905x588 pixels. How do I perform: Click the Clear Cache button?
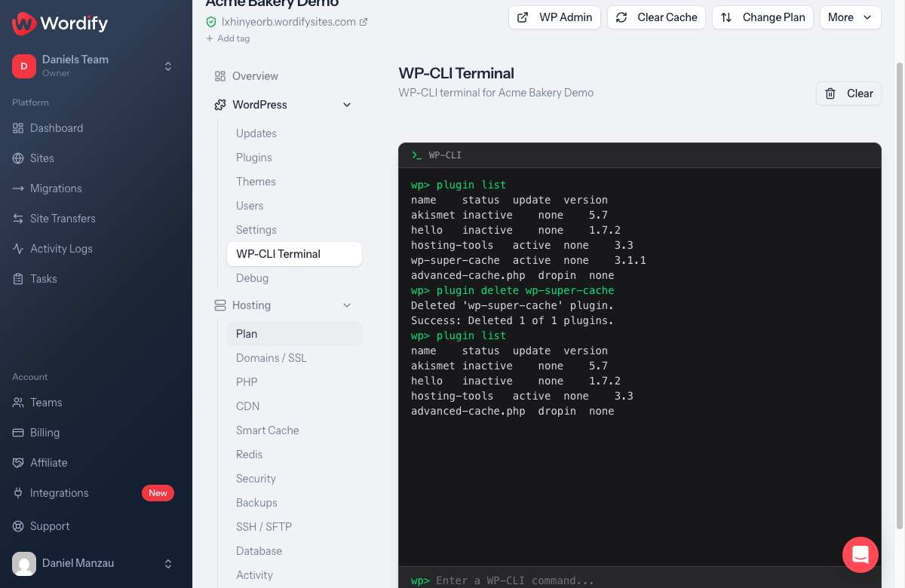[x=656, y=17]
